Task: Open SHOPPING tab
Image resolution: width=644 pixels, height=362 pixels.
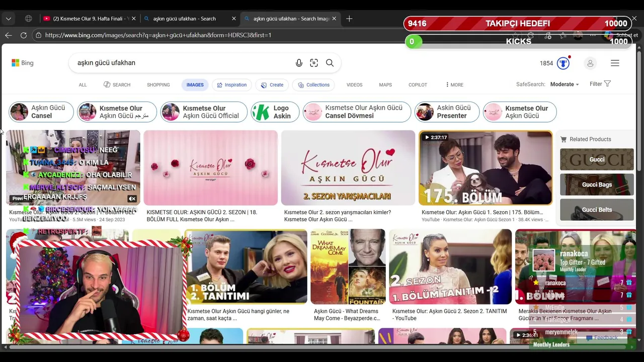Action: 158,85
